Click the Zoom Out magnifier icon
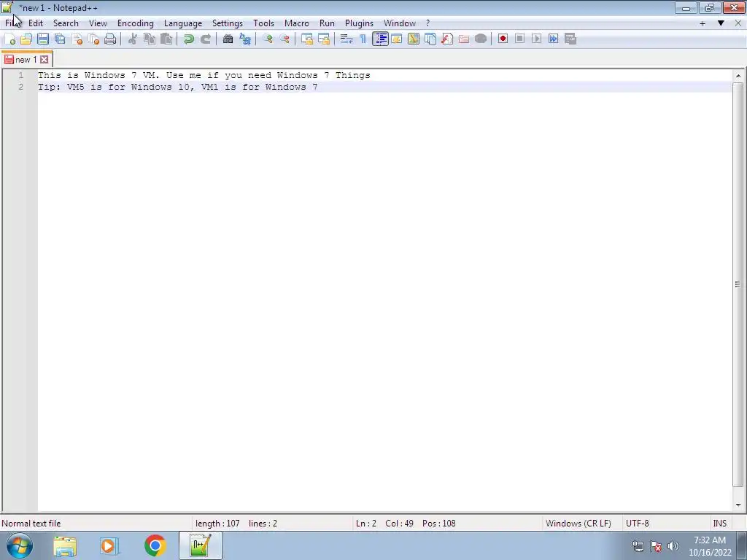This screenshot has height=560, width=747. [285, 39]
